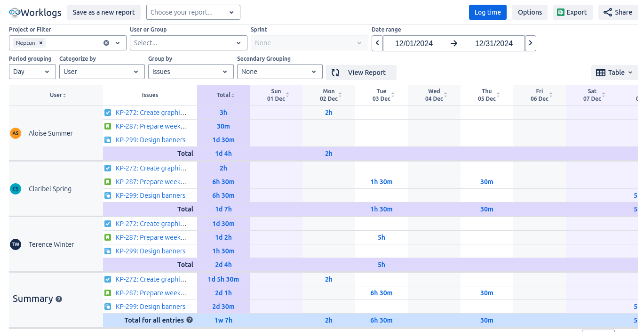Viewport: 644px width, 332px height.
Task: Click the Log time button
Action: pyautogui.click(x=487, y=12)
